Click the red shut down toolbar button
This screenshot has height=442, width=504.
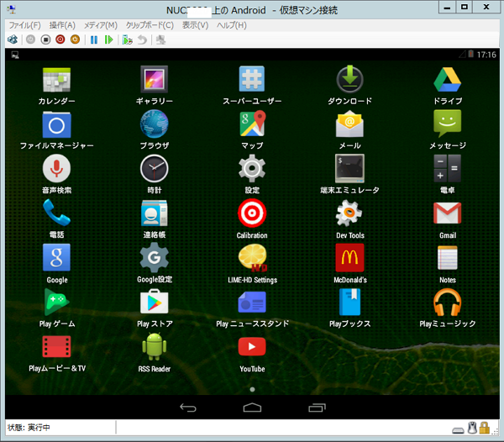point(60,39)
